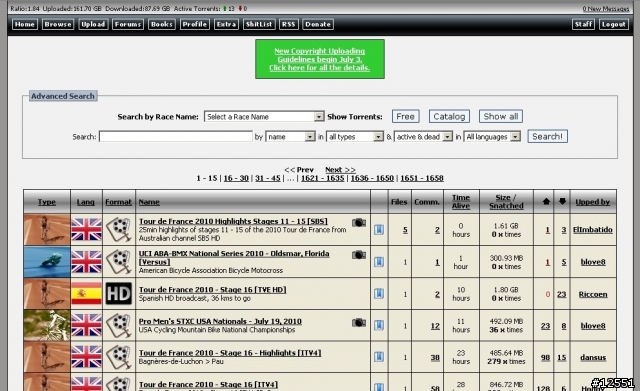This screenshot has height=391, width=640.
Task: Jump to results 16 - 30
Action: 236,178
